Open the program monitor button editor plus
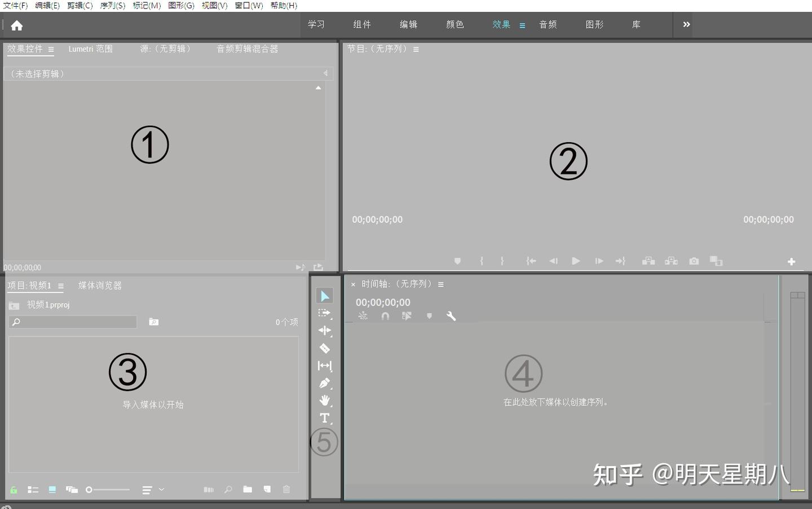The image size is (812, 509). click(x=791, y=261)
